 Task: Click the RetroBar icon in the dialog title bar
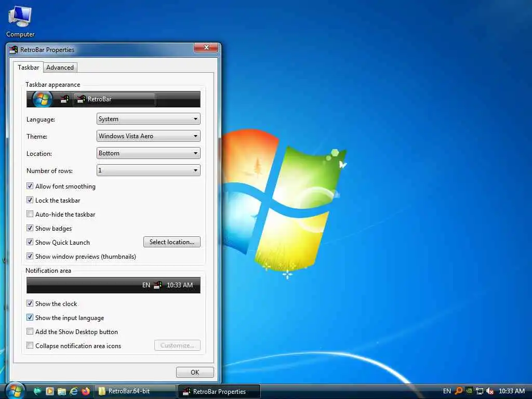point(13,50)
